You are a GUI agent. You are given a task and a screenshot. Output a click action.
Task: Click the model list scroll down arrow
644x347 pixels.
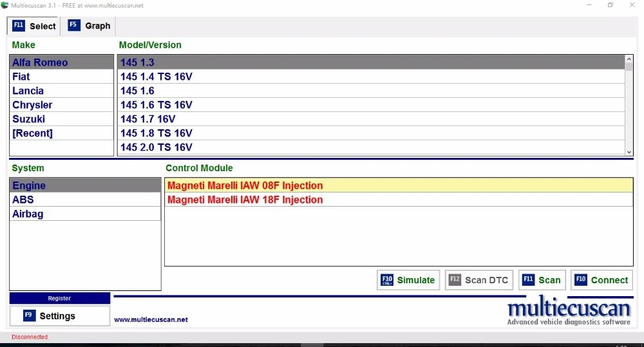click(x=629, y=152)
